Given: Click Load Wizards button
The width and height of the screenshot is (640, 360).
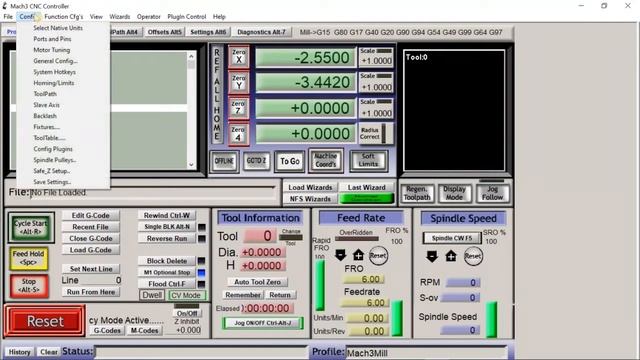Looking at the screenshot, I should point(310,187).
